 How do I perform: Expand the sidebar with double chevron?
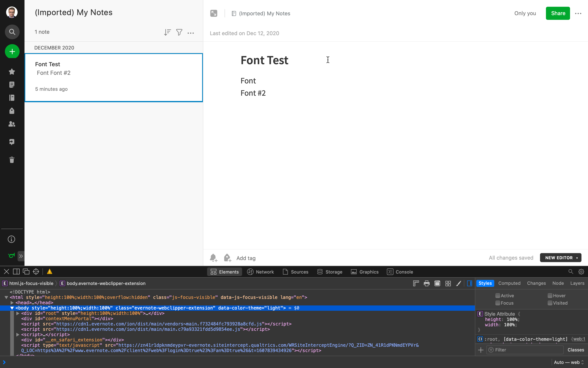coord(21,256)
